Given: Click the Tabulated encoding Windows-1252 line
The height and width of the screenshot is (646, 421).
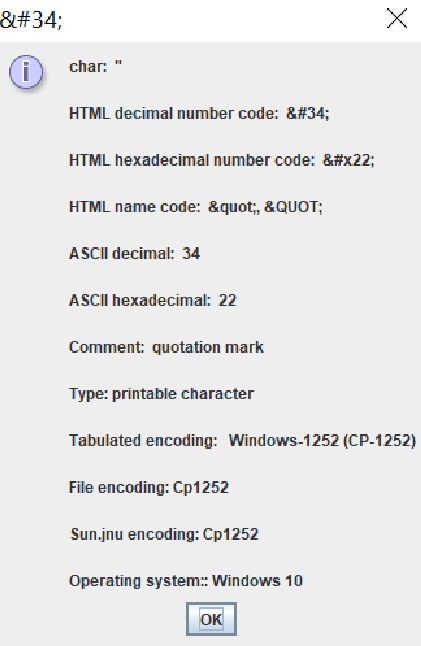Looking at the screenshot, I should (x=243, y=440).
